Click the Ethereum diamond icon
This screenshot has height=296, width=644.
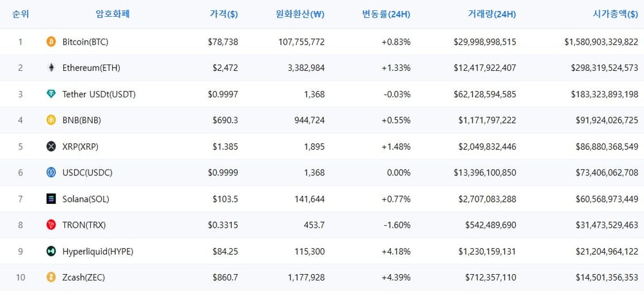(51, 68)
